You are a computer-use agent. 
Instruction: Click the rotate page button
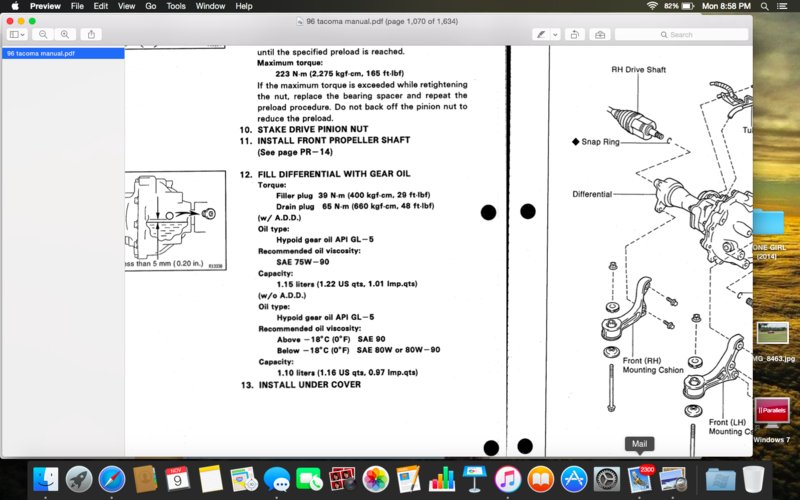(x=574, y=34)
